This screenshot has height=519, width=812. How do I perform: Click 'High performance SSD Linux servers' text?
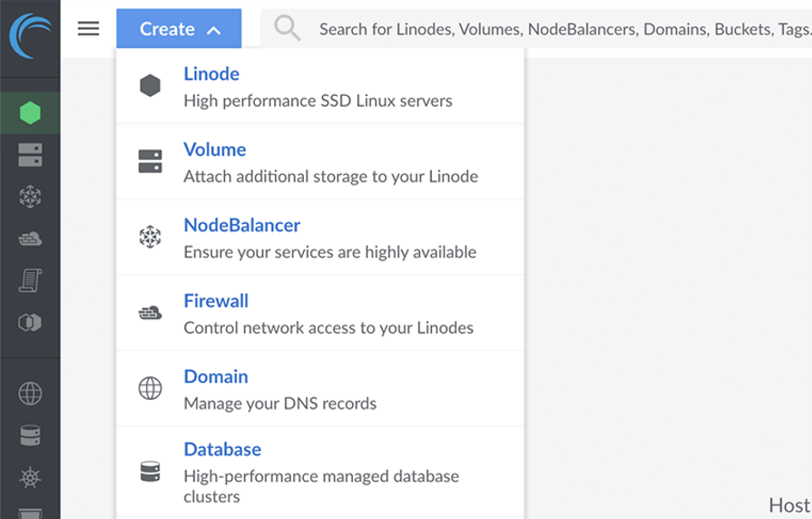[x=318, y=101]
